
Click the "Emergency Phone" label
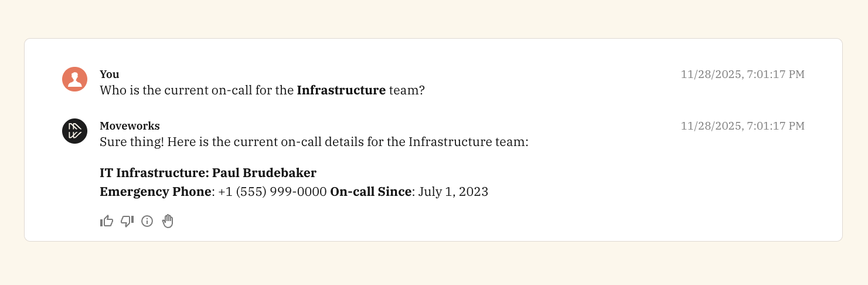click(x=155, y=192)
